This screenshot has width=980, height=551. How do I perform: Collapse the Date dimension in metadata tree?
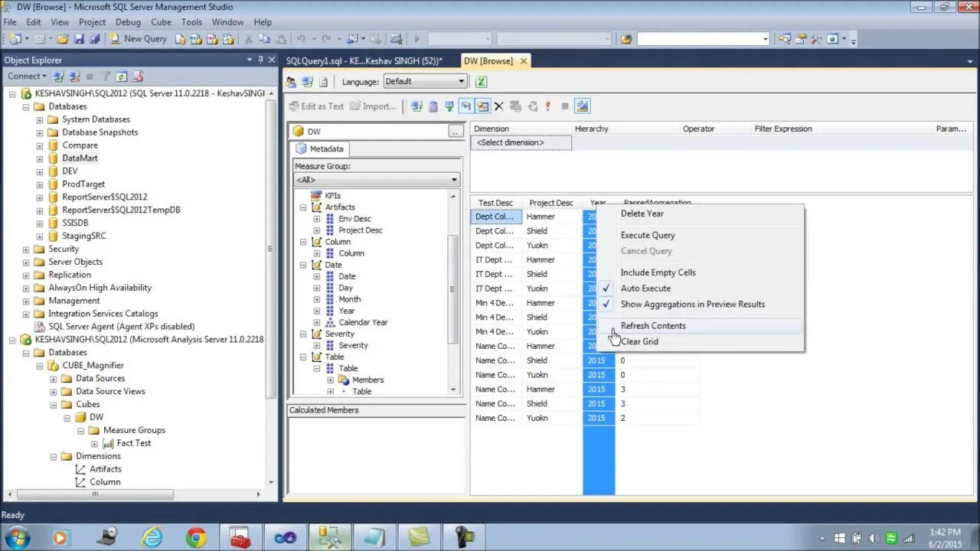pos(303,265)
